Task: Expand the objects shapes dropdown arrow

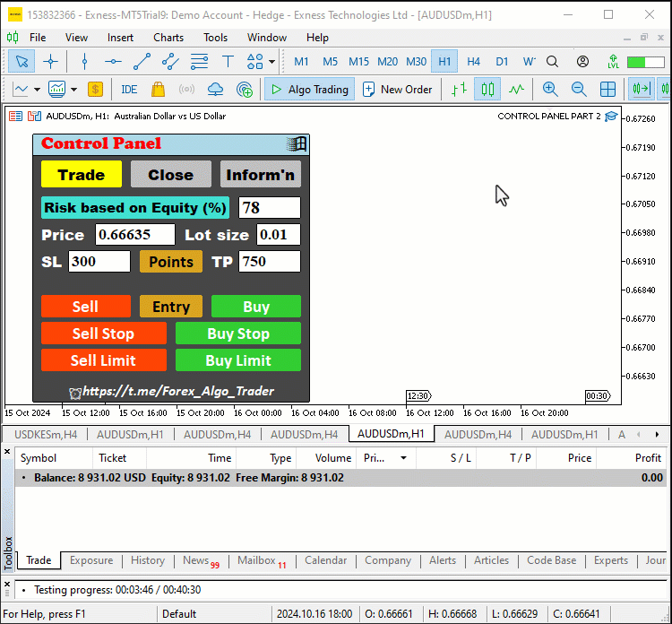Action: pos(271,62)
